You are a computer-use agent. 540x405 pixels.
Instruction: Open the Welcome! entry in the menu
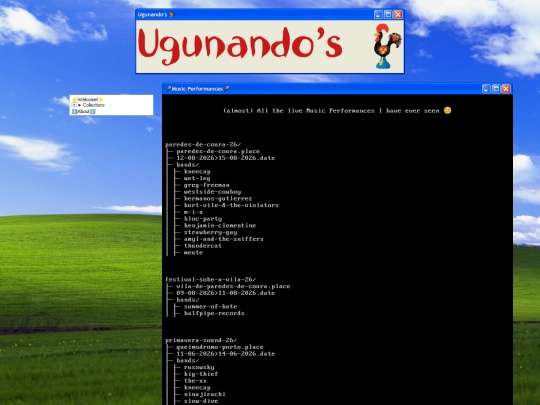click(x=88, y=99)
